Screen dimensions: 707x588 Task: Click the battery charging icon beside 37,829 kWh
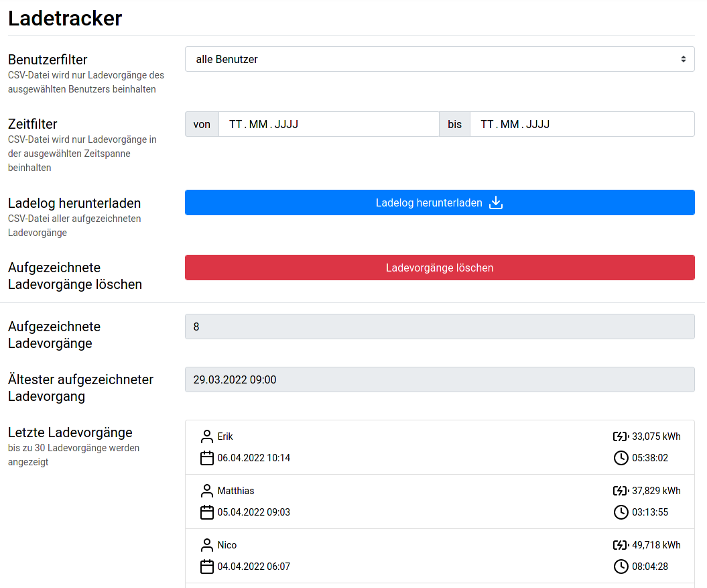coord(621,491)
